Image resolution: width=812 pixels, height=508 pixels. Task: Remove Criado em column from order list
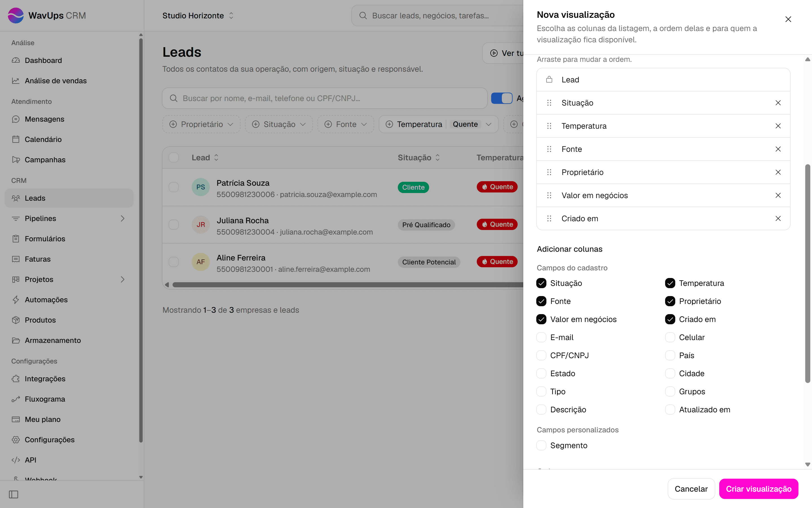[778, 219]
